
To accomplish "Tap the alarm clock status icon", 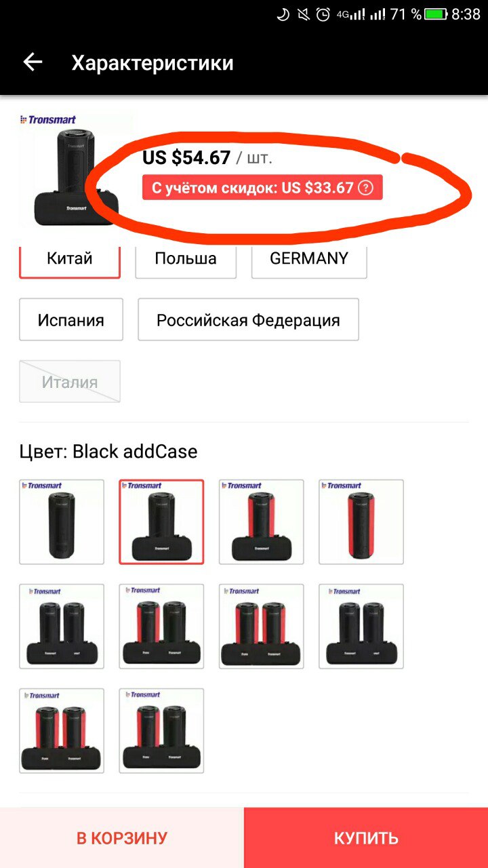I will point(323,14).
